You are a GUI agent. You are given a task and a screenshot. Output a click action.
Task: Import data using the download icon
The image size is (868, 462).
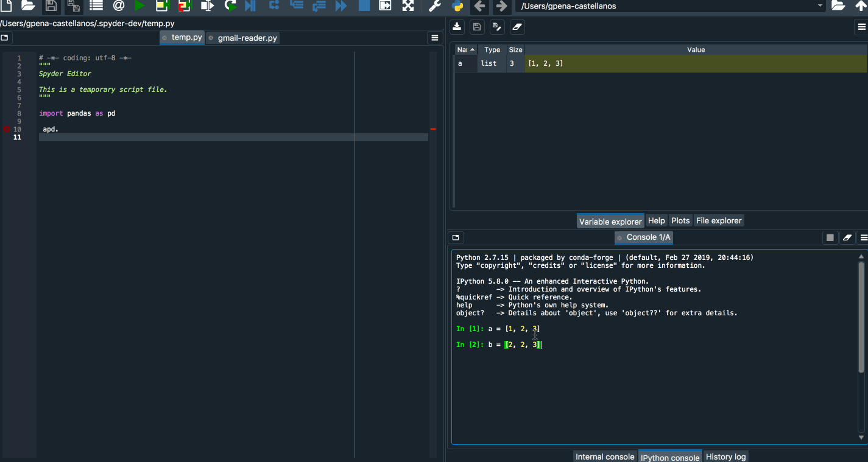point(457,27)
